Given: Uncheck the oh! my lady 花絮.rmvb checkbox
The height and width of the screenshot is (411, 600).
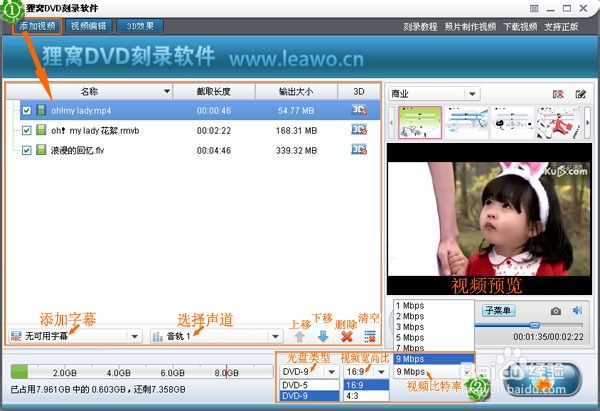Looking at the screenshot, I should tap(26, 130).
